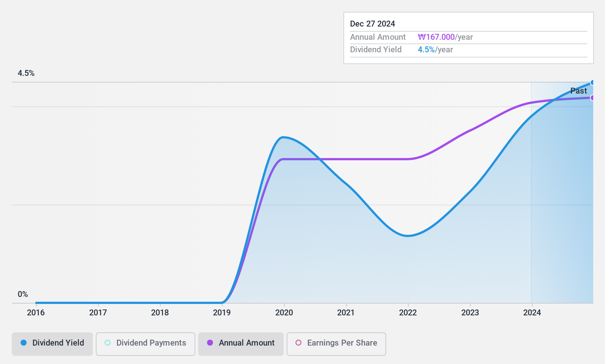Select the 2024 x-axis label
Viewport: 605px width, 364px height.
click(x=532, y=313)
